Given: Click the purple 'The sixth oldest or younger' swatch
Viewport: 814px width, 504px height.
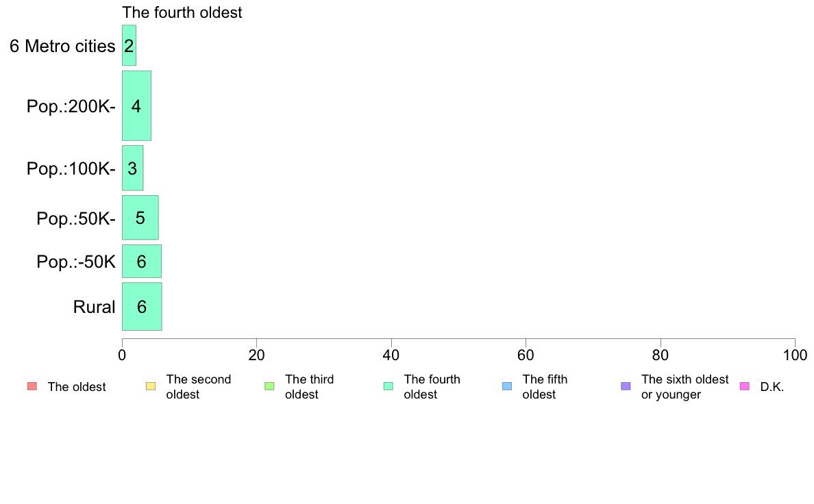Looking at the screenshot, I should 626,386.
